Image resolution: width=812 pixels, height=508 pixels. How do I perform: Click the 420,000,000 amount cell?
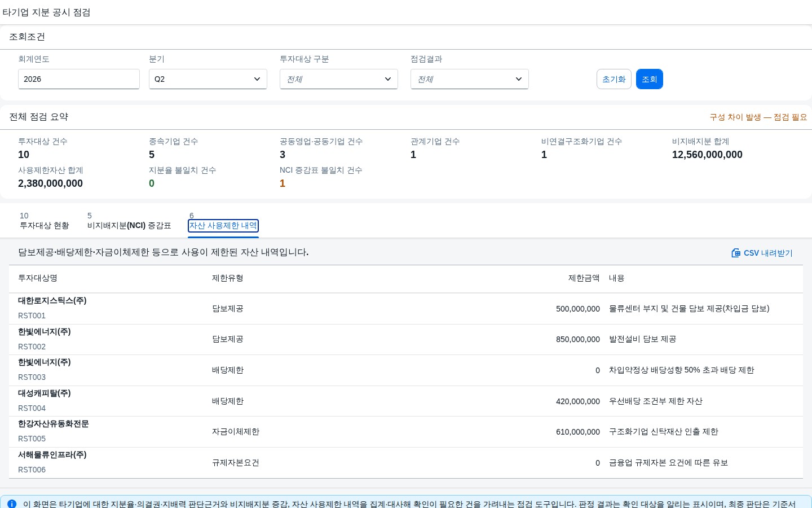coord(578,401)
